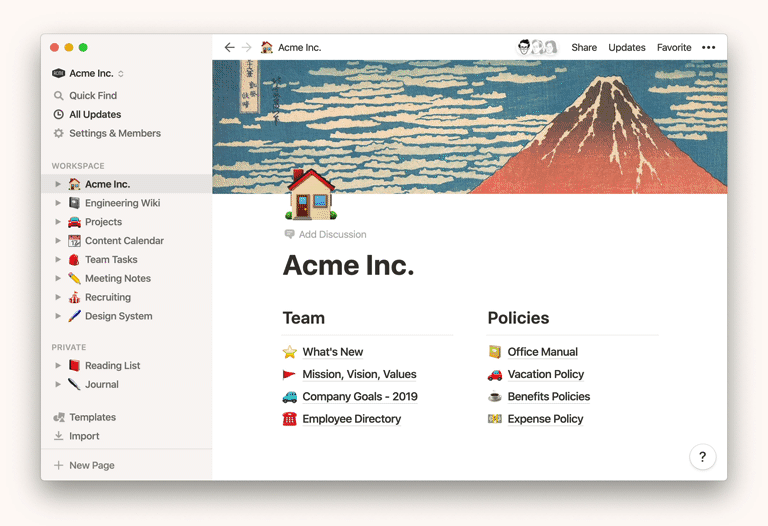Open the Acme Inc. workspace switcher
This screenshot has width=768, height=526.
[89, 73]
